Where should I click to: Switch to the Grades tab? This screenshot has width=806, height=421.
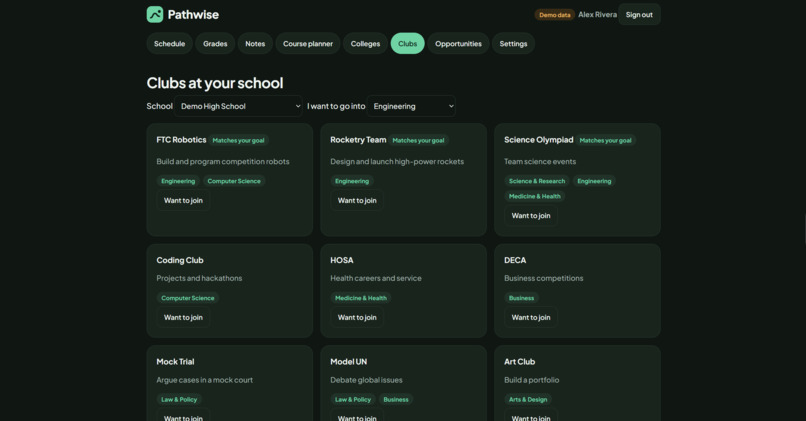point(215,44)
